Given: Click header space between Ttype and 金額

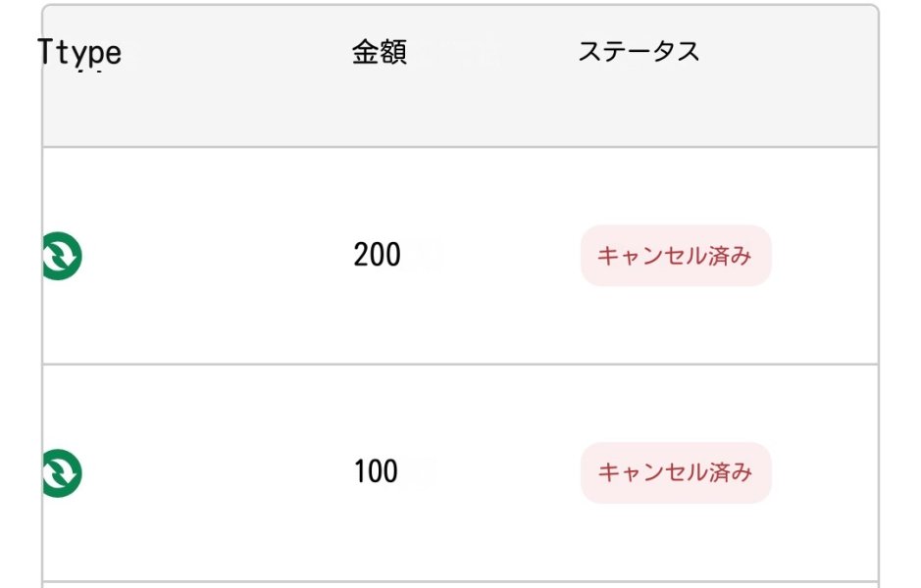Looking at the screenshot, I should tap(236, 53).
